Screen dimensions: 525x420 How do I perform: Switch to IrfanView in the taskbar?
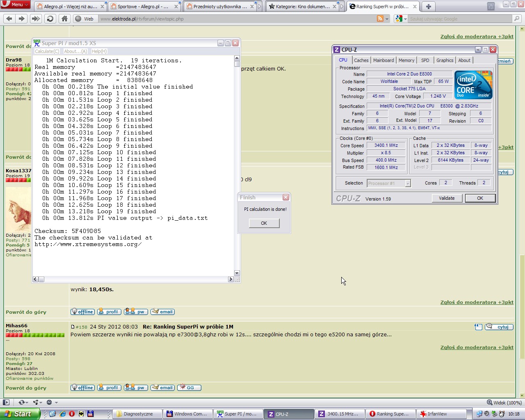click(441, 414)
